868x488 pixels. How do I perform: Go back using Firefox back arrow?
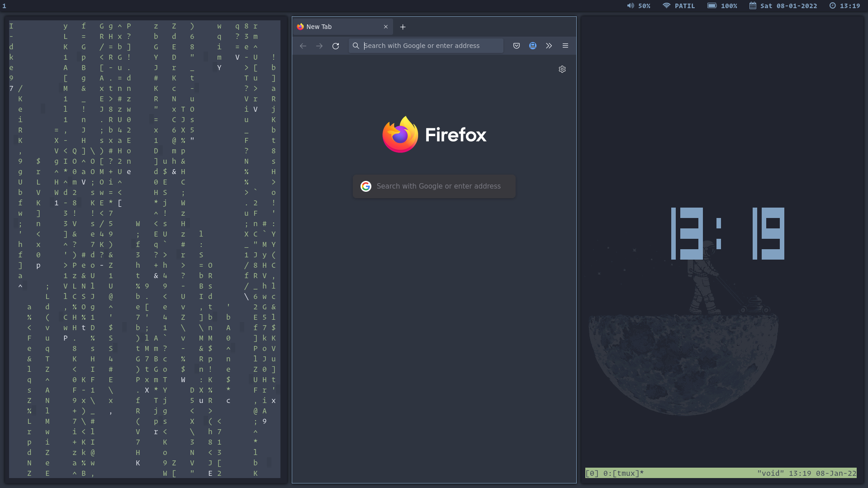[x=303, y=46]
